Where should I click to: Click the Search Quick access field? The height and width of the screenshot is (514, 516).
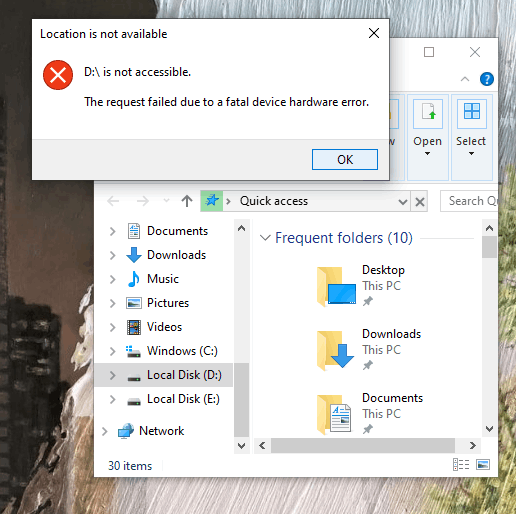pyautogui.click(x=469, y=201)
